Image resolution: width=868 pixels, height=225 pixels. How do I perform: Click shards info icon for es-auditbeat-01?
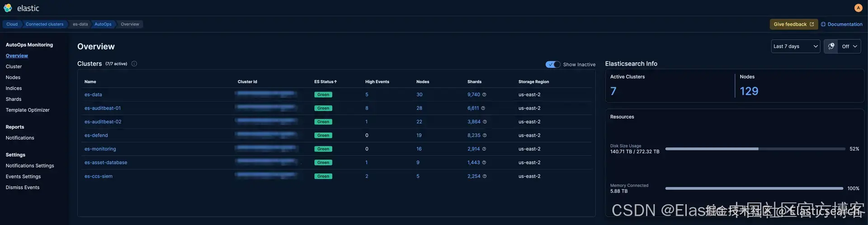[x=483, y=108]
